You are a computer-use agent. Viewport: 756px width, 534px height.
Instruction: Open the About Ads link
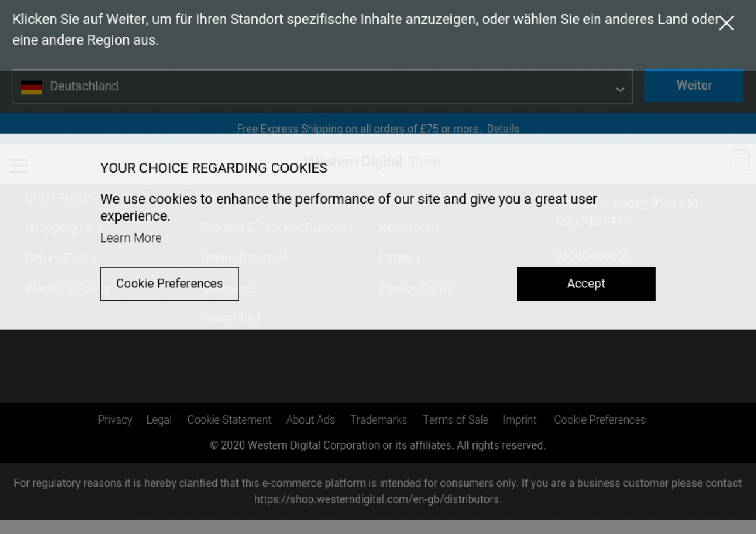click(x=311, y=420)
